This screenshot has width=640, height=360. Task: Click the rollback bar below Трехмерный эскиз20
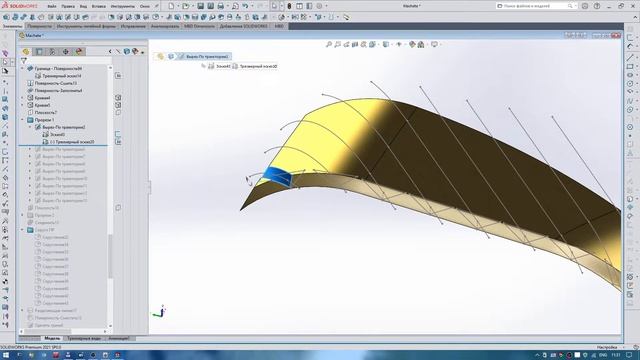coord(63,145)
